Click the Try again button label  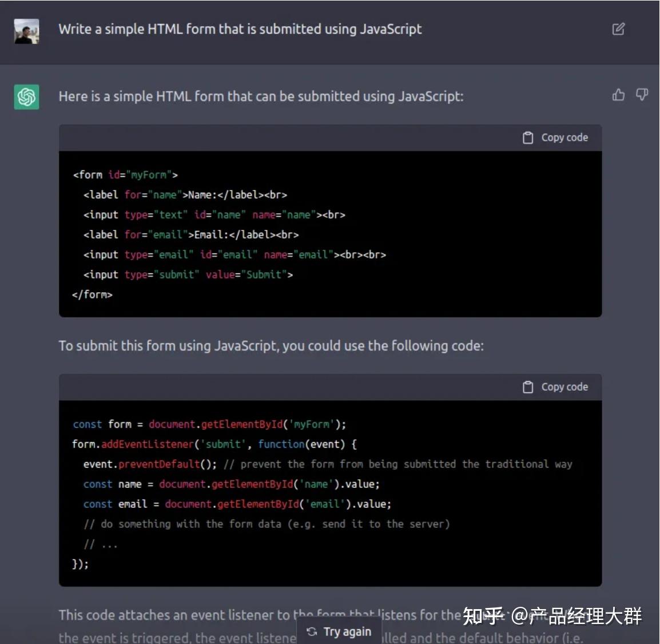coord(347,632)
